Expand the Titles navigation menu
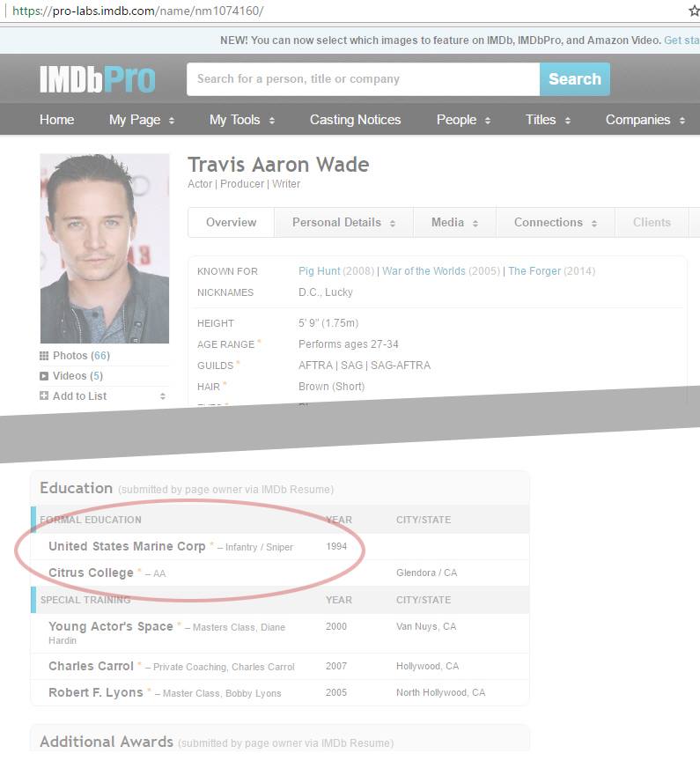This screenshot has width=700, height=761. (x=548, y=120)
